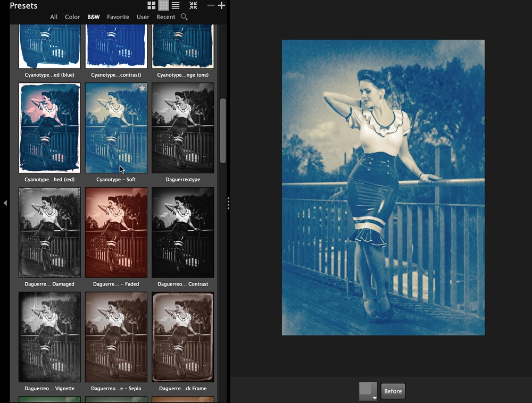Open the Favorite presets tab
Screen dimensions: 532x403
coord(118,17)
